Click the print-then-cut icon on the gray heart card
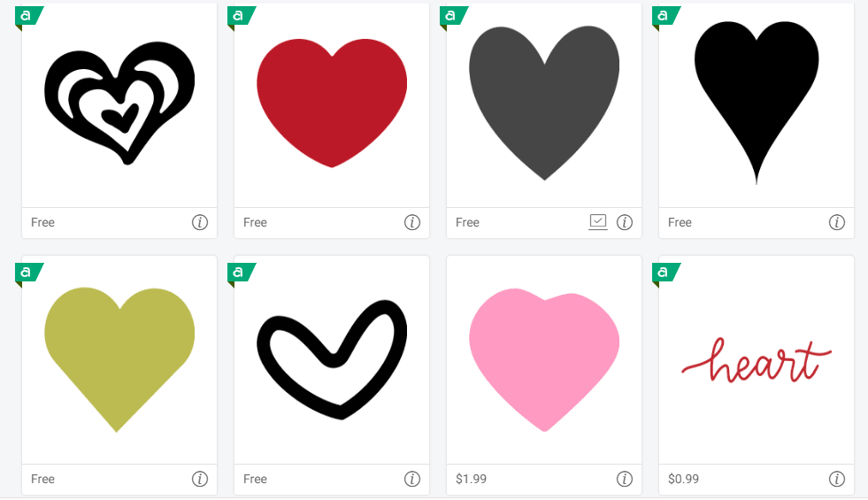Image resolution: width=868 pixels, height=500 pixels. (598, 222)
